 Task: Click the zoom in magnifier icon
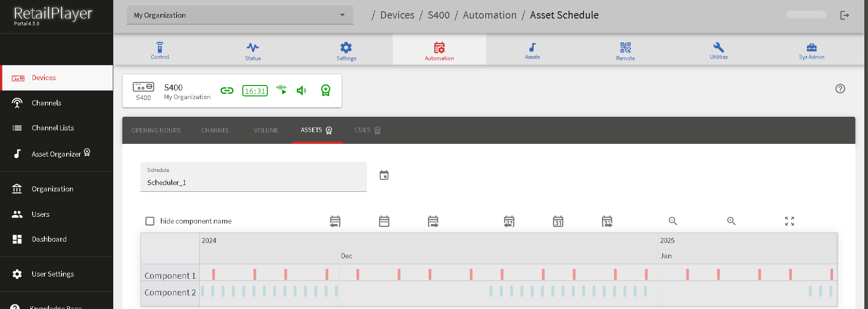731,221
